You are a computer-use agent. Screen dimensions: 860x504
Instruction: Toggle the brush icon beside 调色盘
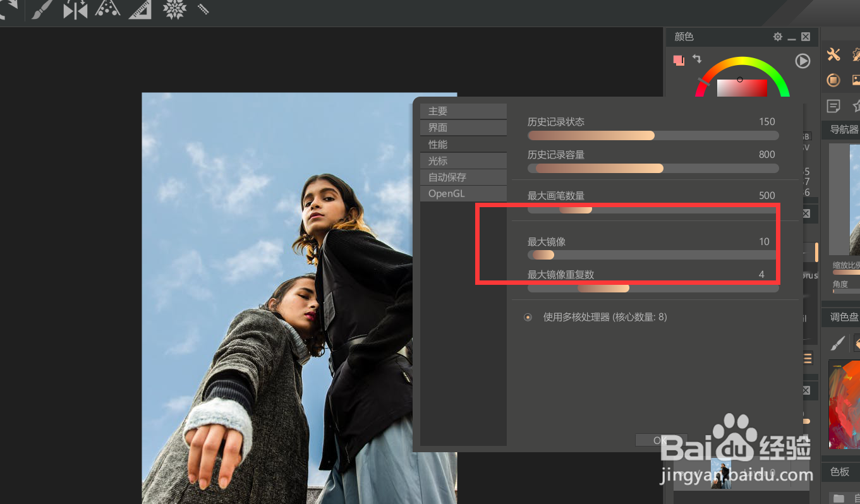coord(837,344)
